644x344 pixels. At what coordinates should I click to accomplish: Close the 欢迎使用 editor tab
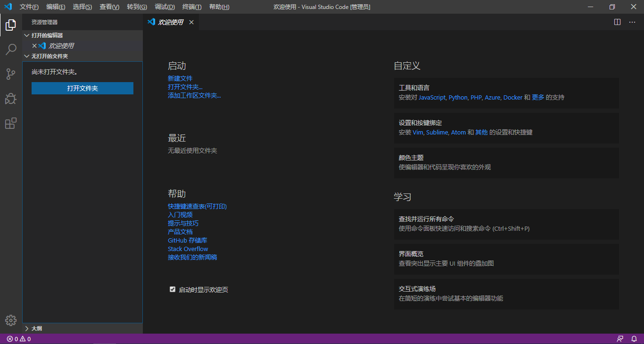[191, 22]
